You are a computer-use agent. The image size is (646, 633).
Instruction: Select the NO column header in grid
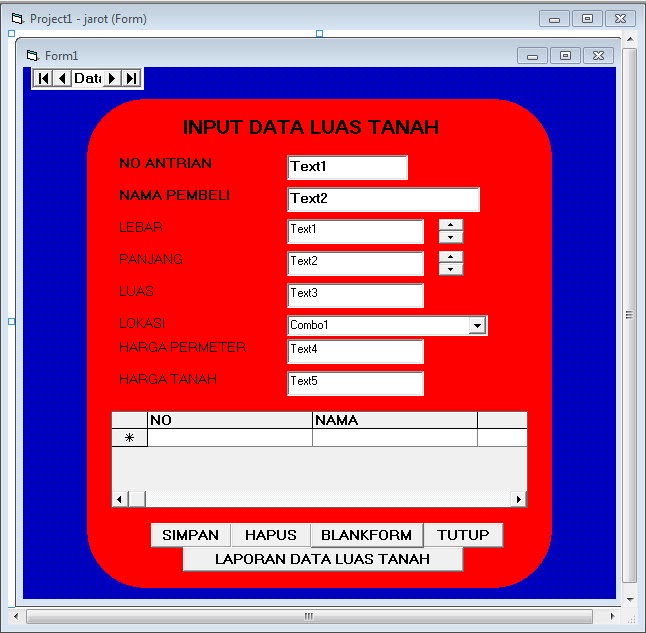tap(230, 420)
